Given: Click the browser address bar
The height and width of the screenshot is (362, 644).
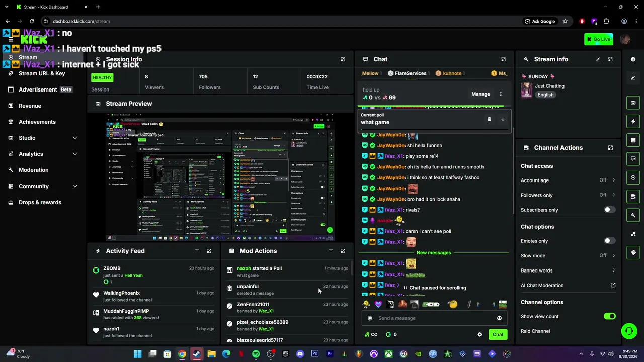Looking at the screenshot, I should [x=282, y=21].
